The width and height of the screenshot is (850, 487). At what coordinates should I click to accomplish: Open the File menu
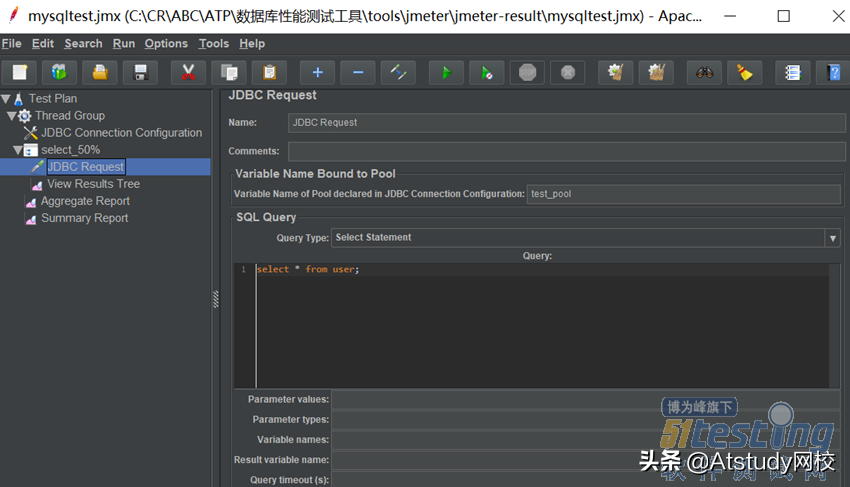(x=11, y=43)
